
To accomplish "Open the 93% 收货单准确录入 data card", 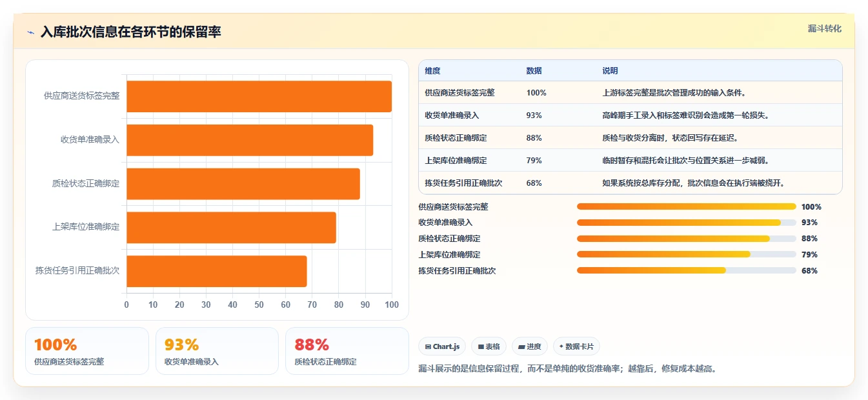I will (217, 351).
